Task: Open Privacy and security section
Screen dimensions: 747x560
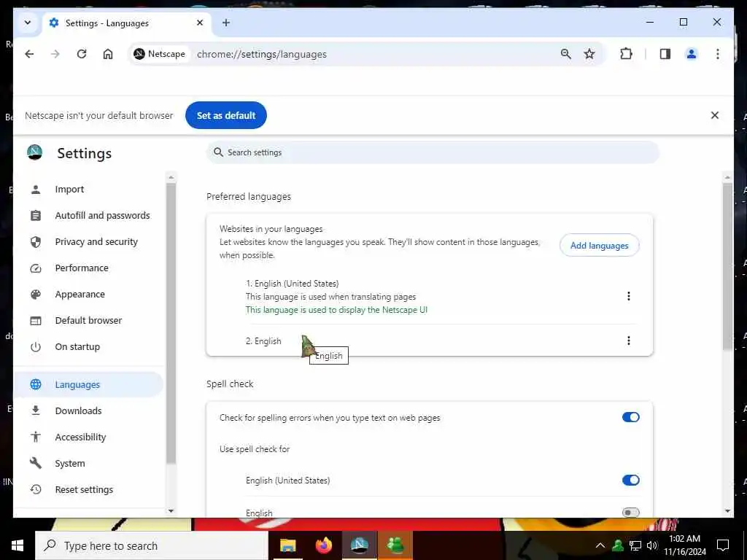Action: [x=90, y=241]
